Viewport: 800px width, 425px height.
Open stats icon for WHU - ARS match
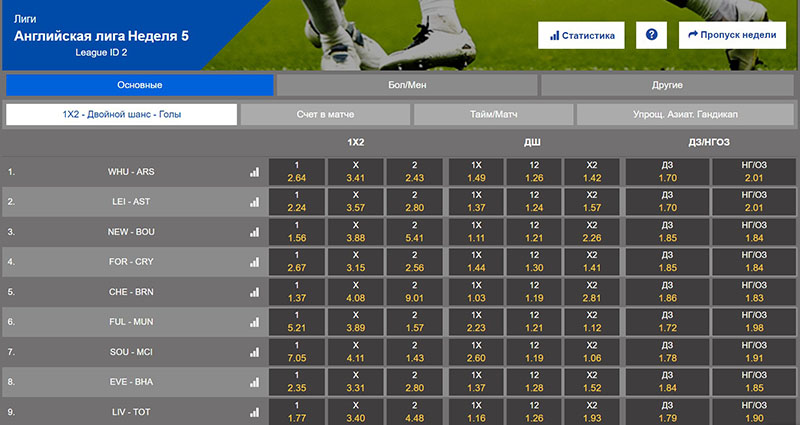254,172
